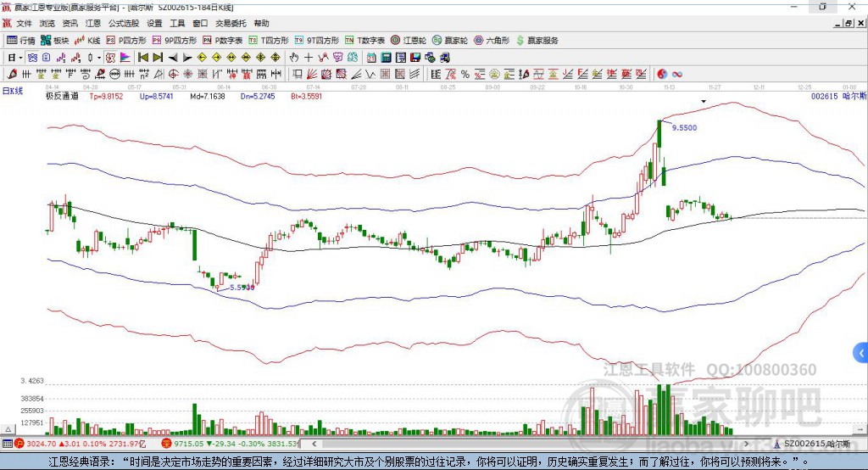Open the 六角形 hexagon tool

(x=492, y=41)
